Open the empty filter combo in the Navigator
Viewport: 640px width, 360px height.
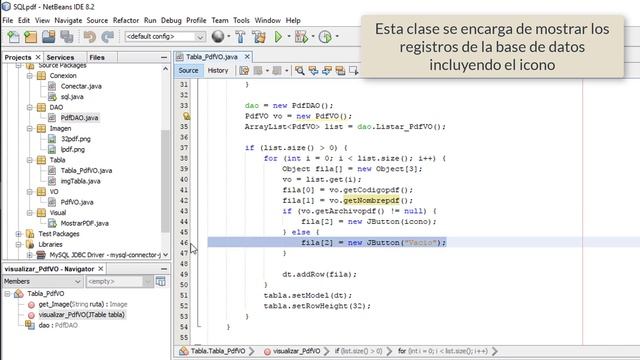119,281
